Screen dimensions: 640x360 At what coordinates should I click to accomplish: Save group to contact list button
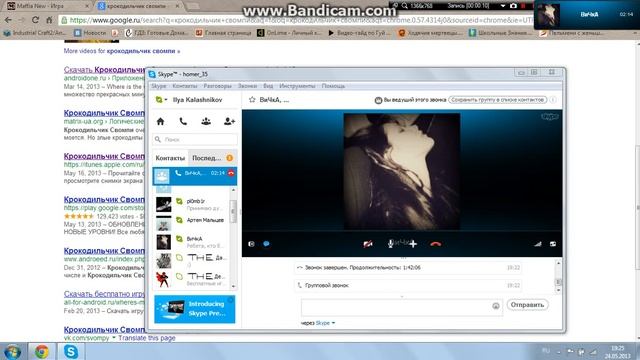(x=497, y=100)
